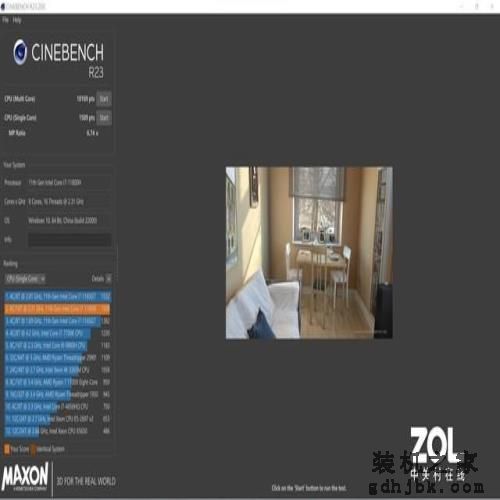Click the orange Your Score legend swatch
The height and width of the screenshot is (500, 500).
[x=7, y=449]
